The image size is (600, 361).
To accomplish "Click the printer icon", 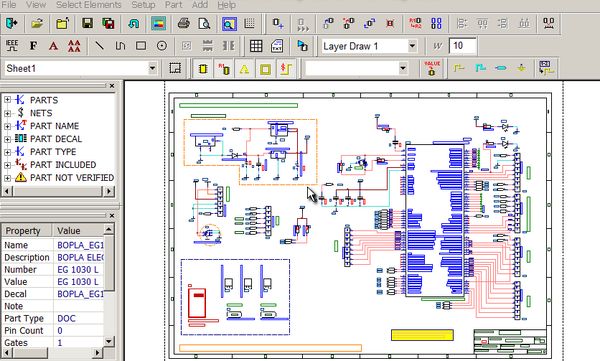I will tap(184, 24).
